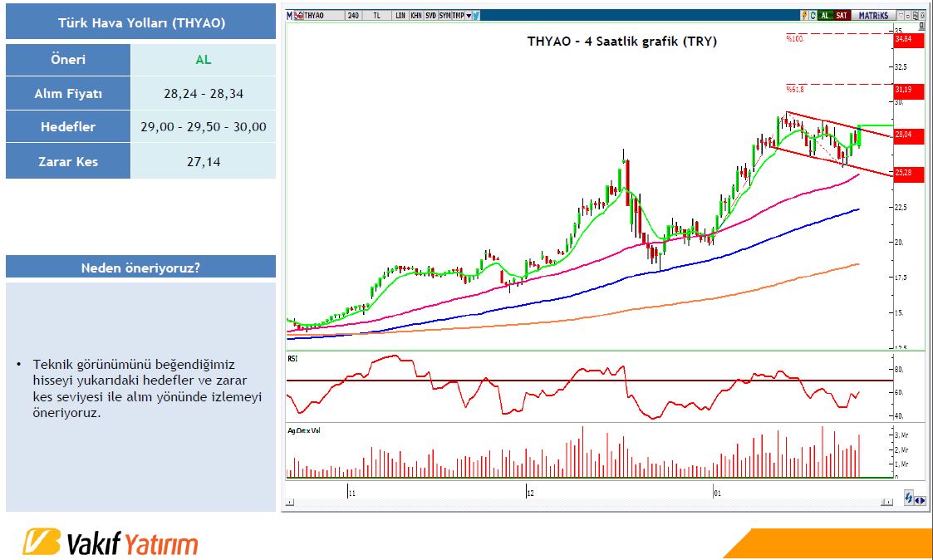Select the TMP toolbar item
The height and width of the screenshot is (560, 933).
pyautogui.click(x=458, y=15)
